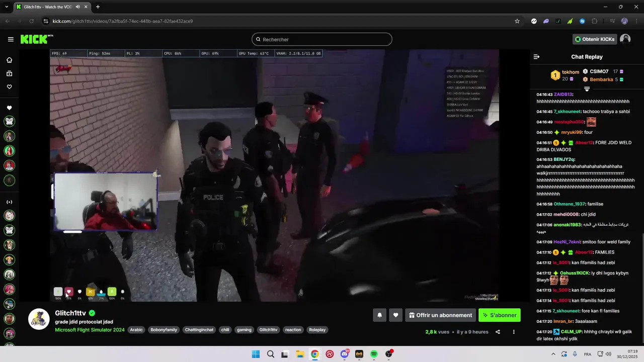Open Chrome tab search dropdown

[x=7, y=7]
